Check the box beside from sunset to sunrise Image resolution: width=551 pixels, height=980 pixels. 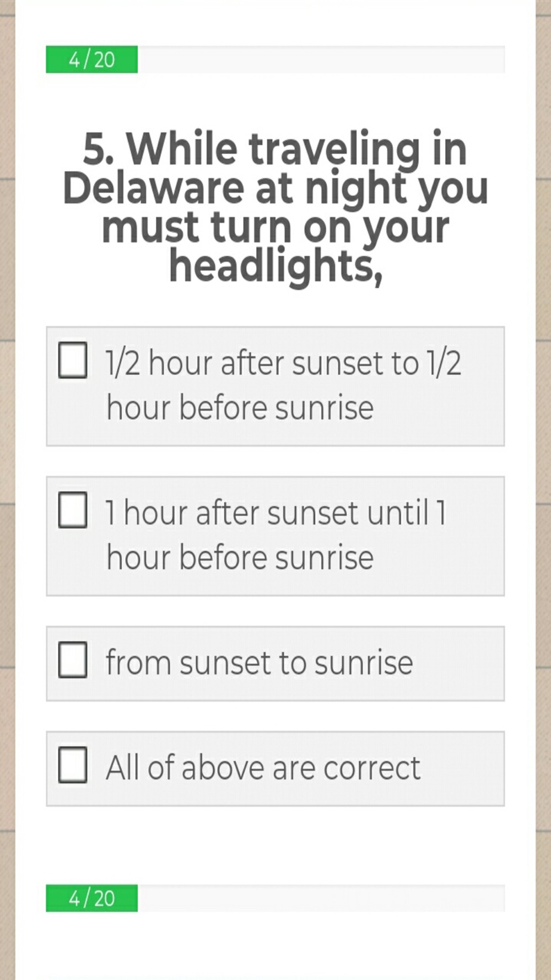(73, 659)
